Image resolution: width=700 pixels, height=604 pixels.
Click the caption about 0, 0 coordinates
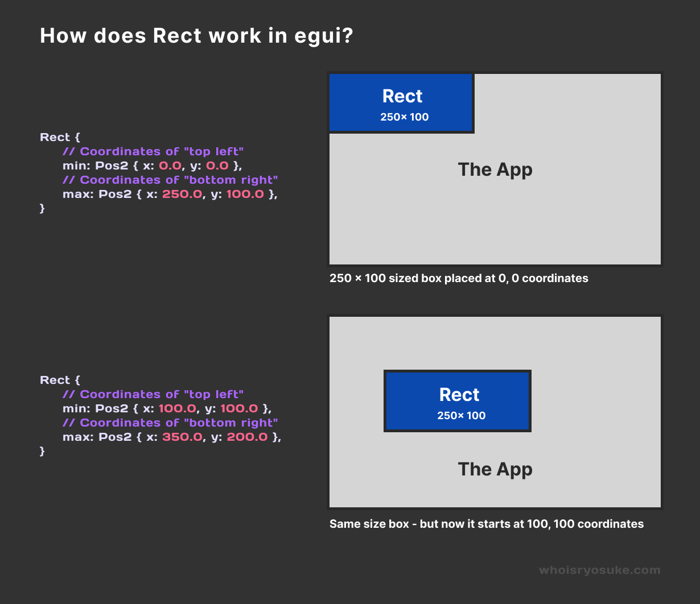[459, 278]
